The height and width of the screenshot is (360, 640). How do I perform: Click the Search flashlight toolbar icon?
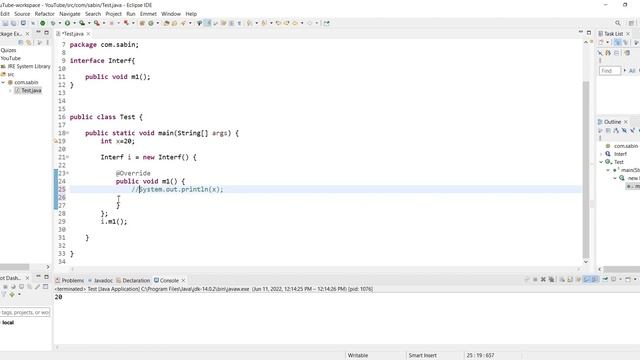[183, 23]
